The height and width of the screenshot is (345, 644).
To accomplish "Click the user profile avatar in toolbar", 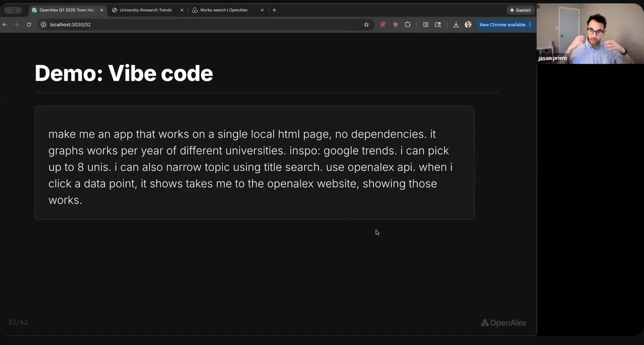I will pos(468,24).
